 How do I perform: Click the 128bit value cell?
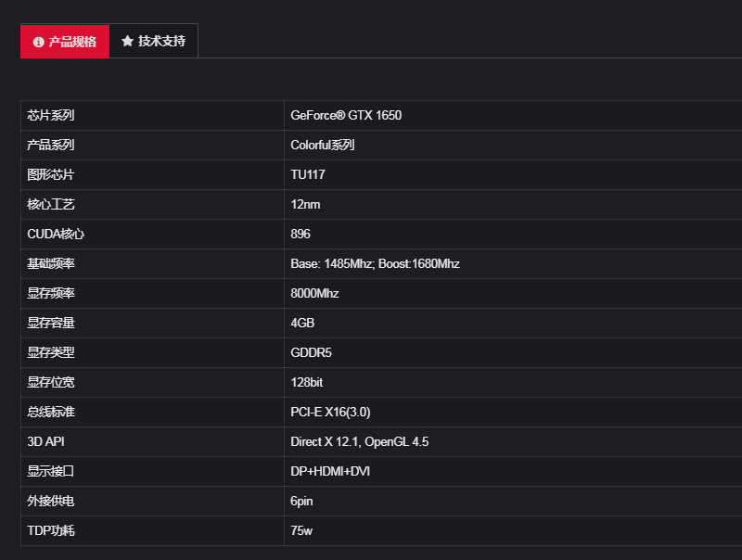[307, 382]
